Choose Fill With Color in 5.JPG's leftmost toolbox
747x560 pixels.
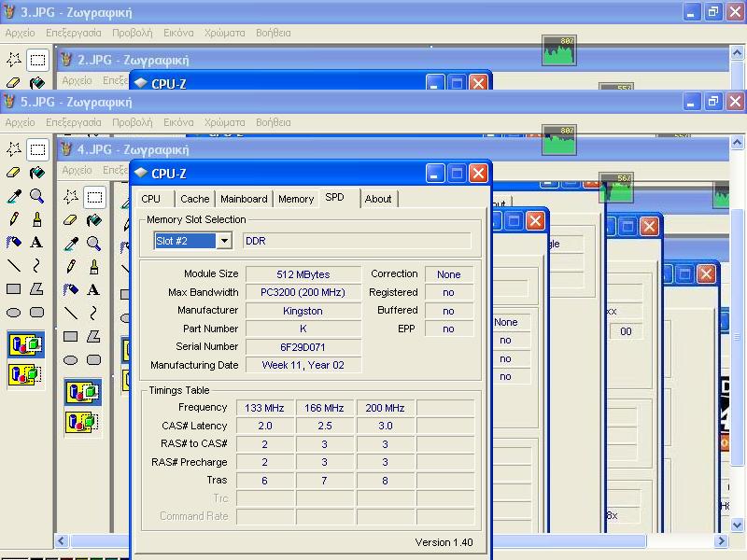(37, 173)
